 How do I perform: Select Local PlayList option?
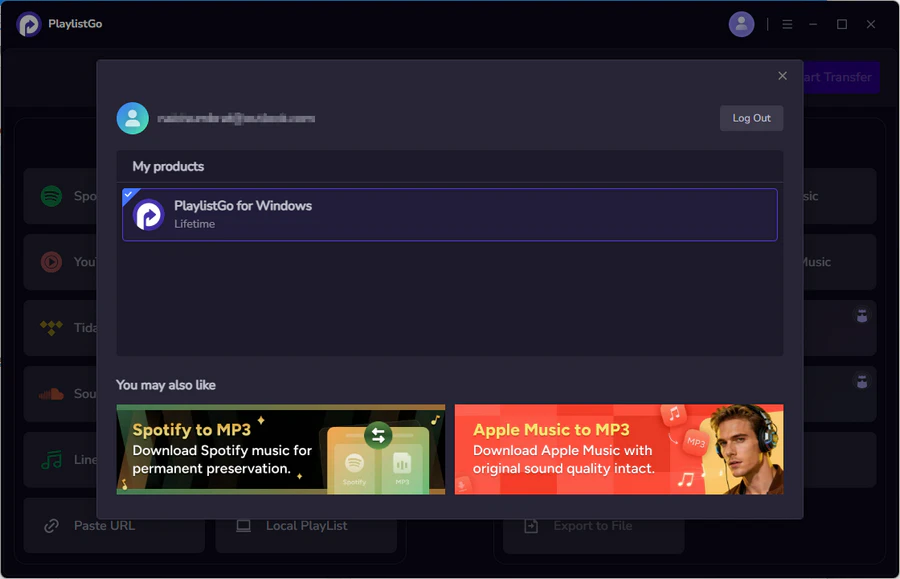306,526
